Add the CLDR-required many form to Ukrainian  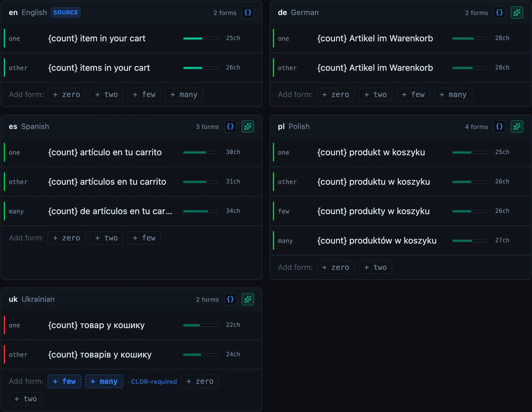pyautogui.click(x=104, y=381)
